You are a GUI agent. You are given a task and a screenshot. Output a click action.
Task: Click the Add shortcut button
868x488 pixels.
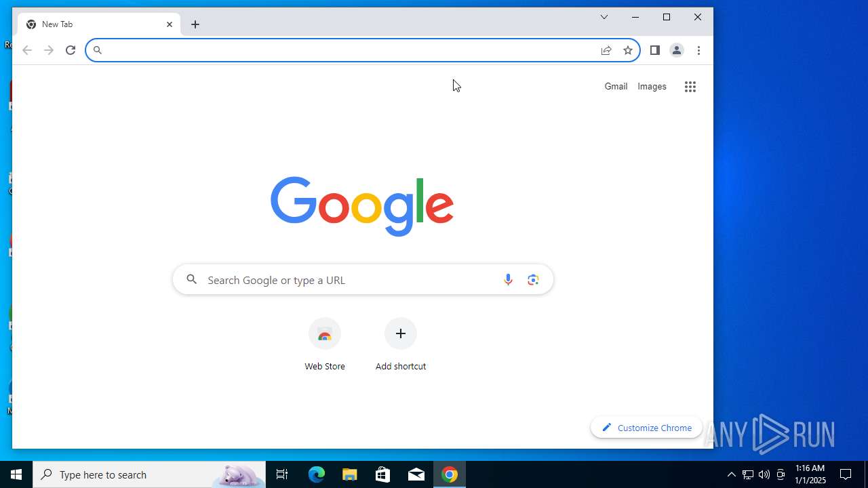click(x=401, y=345)
